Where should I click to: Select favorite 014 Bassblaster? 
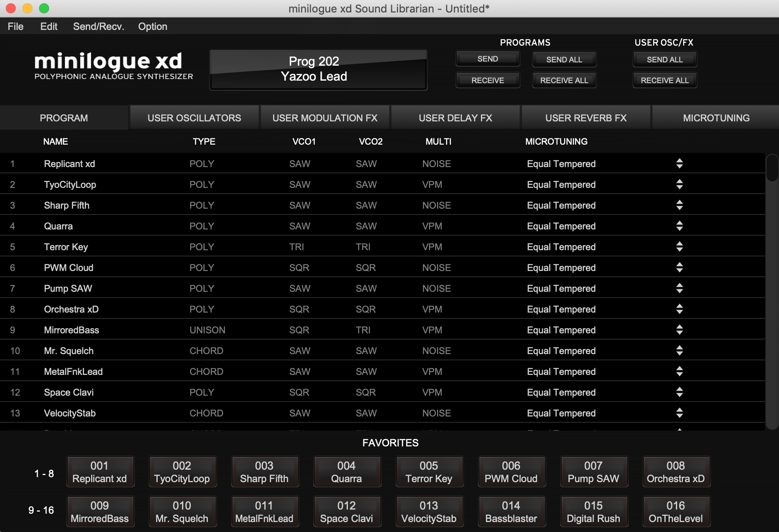(511, 512)
